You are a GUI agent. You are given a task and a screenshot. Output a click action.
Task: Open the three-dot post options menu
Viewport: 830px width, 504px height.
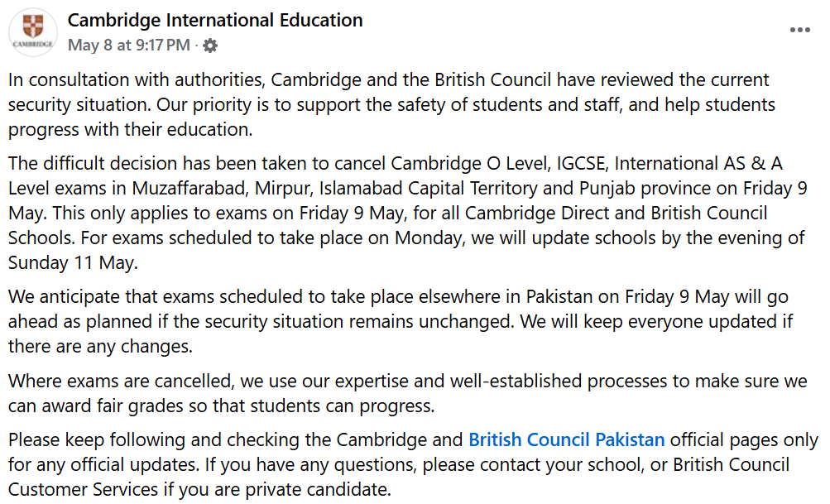(x=799, y=30)
